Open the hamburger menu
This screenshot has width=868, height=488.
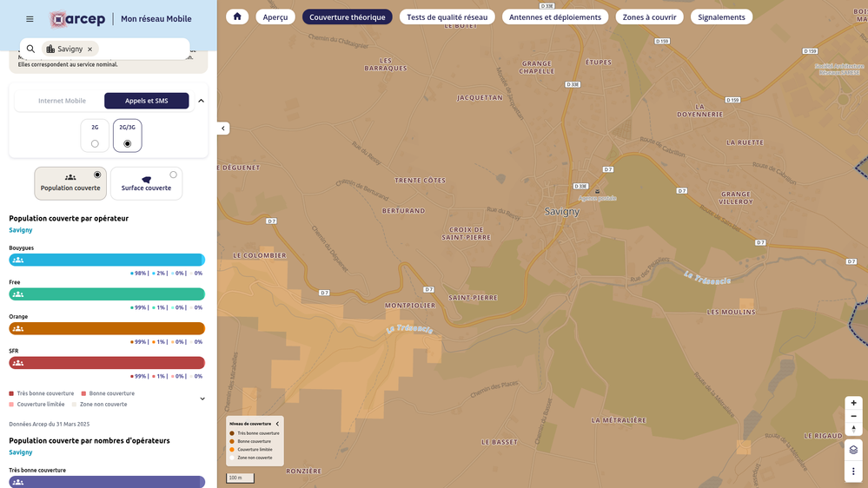(x=30, y=19)
